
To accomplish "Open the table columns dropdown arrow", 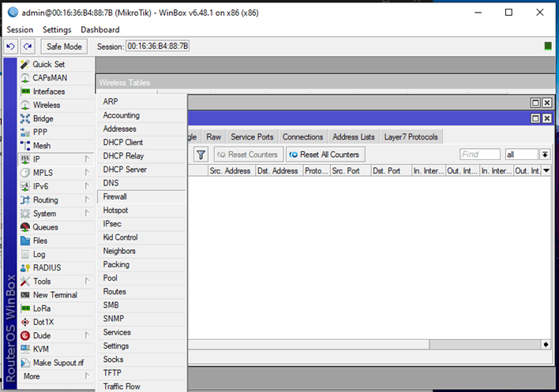I will pos(546,171).
